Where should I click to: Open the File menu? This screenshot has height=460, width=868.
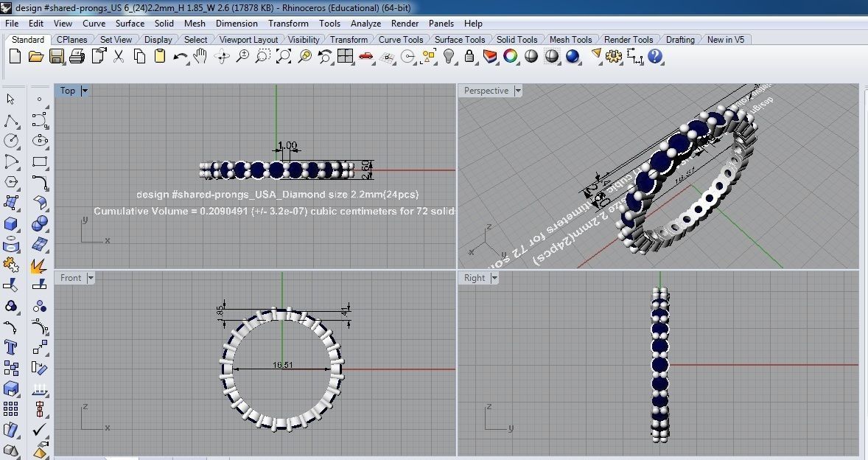12,24
